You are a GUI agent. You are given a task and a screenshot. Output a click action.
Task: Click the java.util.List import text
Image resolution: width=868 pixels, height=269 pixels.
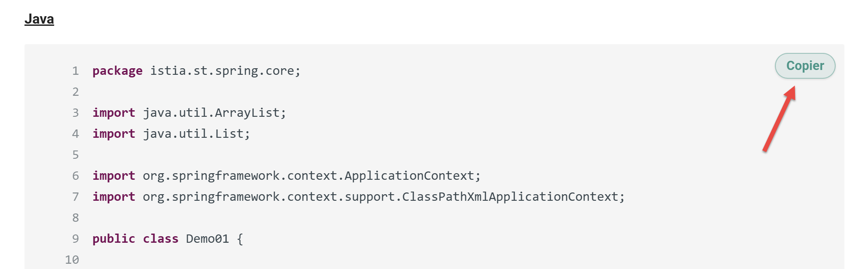(196, 134)
